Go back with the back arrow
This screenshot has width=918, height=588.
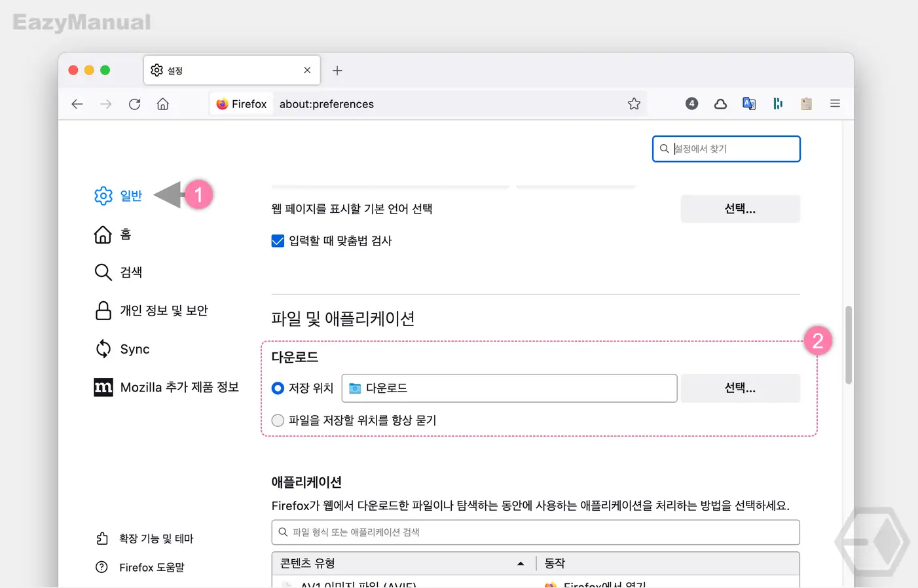77,104
